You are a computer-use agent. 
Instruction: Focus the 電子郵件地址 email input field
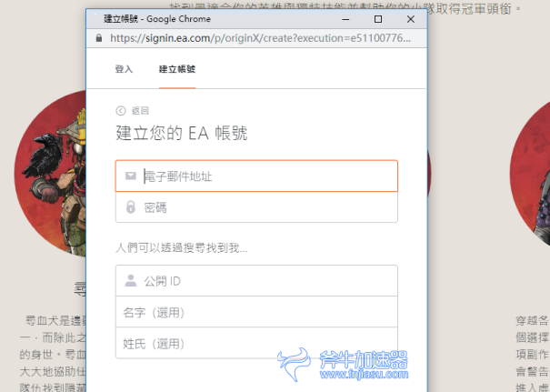(256, 176)
